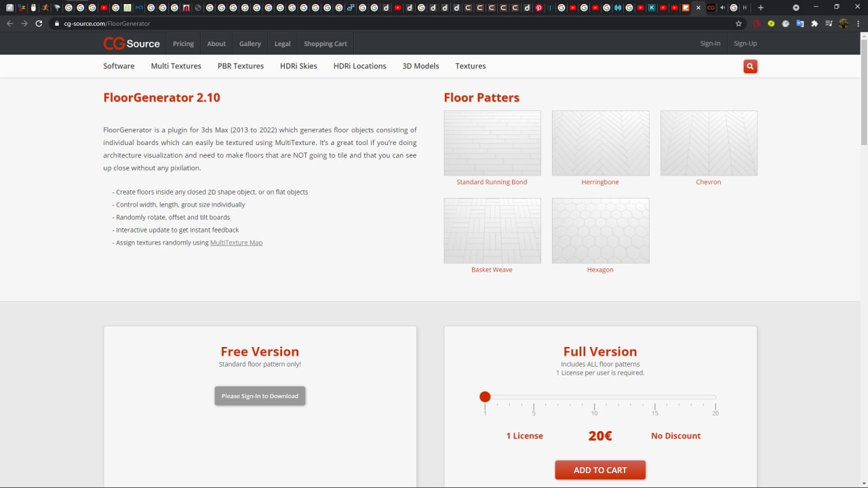Open the HDRi Skies category
The width and height of the screenshot is (868, 488).
[298, 66]
